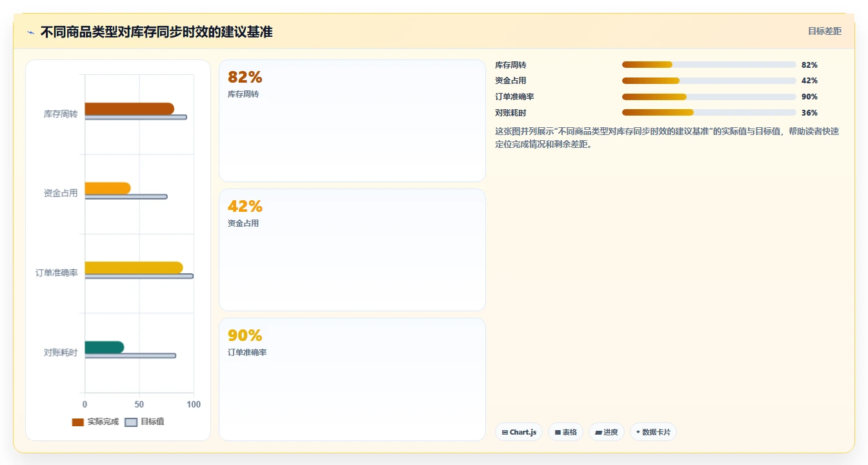Click the 42% value beside 资金占用 progress bar
Viewport: 868px width, 465px height.
point(809,81)
